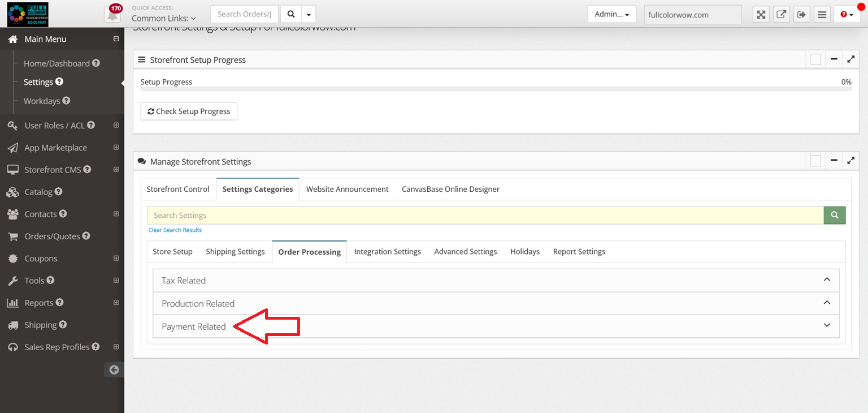Open the Admin dropdown menu
This screenshot has height=413, width=868.
pos(611,14)
